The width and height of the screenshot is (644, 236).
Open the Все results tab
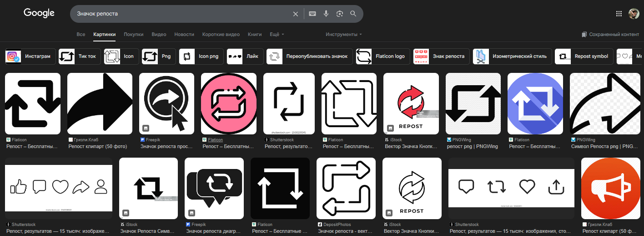point(81,35)
